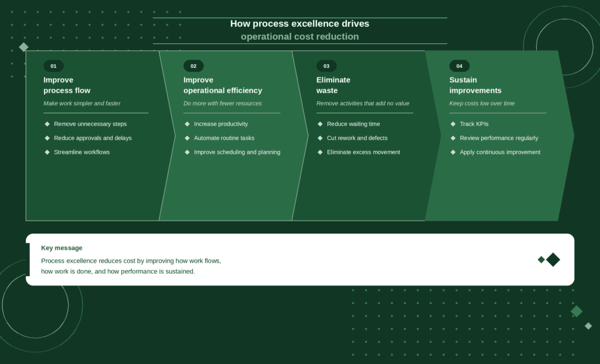Click bullet 'Reduce waiting time'
The height and width of the screenshot is (364, 600).
tap(353, 124)
